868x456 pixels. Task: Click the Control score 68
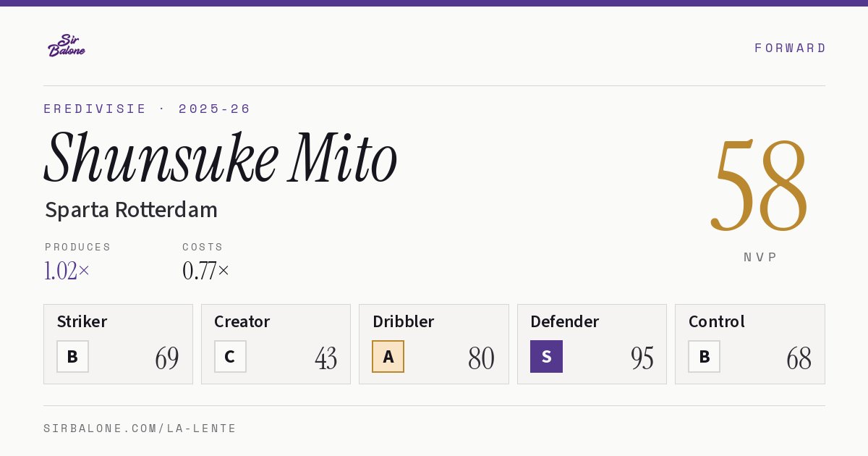coord(799,358)
